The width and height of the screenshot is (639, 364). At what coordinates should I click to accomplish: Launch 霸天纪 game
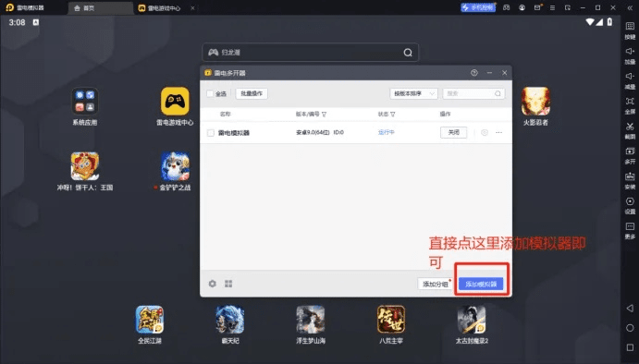pos(230,320)
